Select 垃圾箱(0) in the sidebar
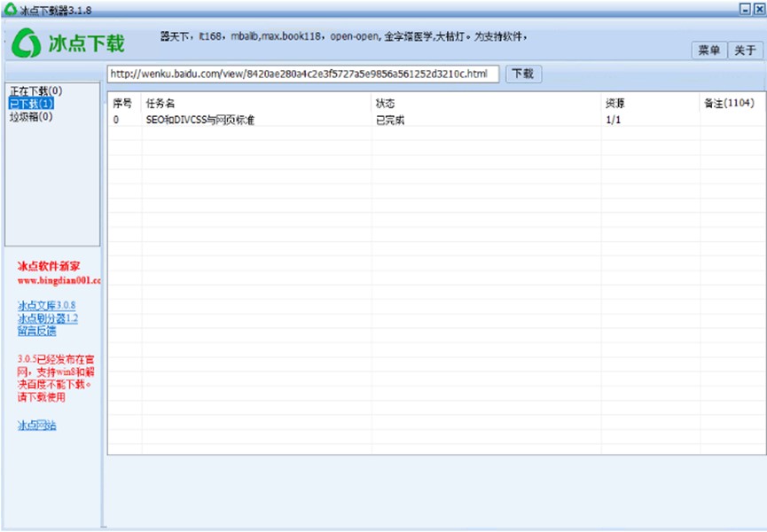This screenshot has width=767, height=532. 31,116
